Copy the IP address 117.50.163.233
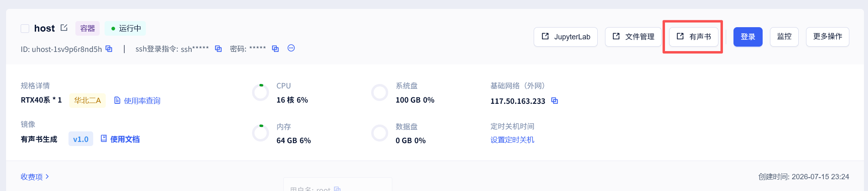The image size is (868, 191). [555, 101]
